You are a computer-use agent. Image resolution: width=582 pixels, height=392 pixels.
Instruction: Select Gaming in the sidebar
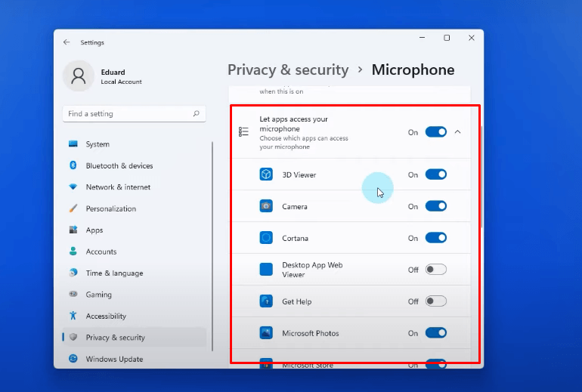click(135, 295)
